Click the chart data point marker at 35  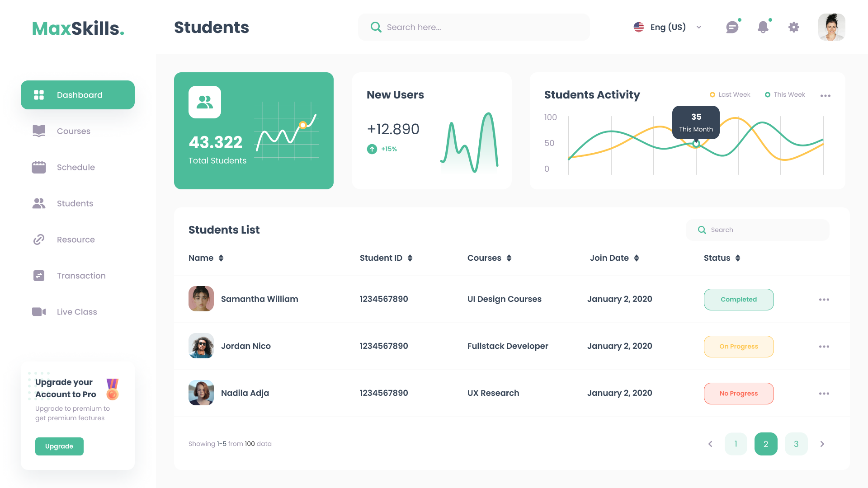(x=696, y=144)
